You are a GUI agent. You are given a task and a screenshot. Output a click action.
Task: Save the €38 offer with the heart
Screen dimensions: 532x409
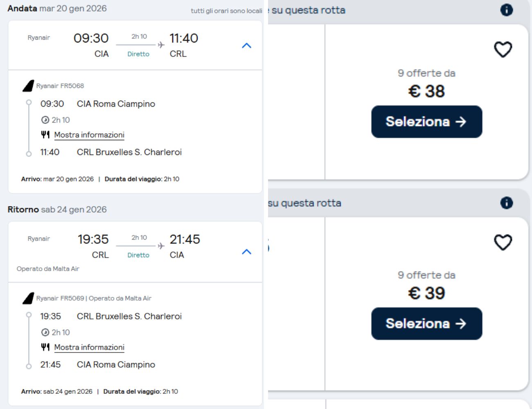point(503,49)
